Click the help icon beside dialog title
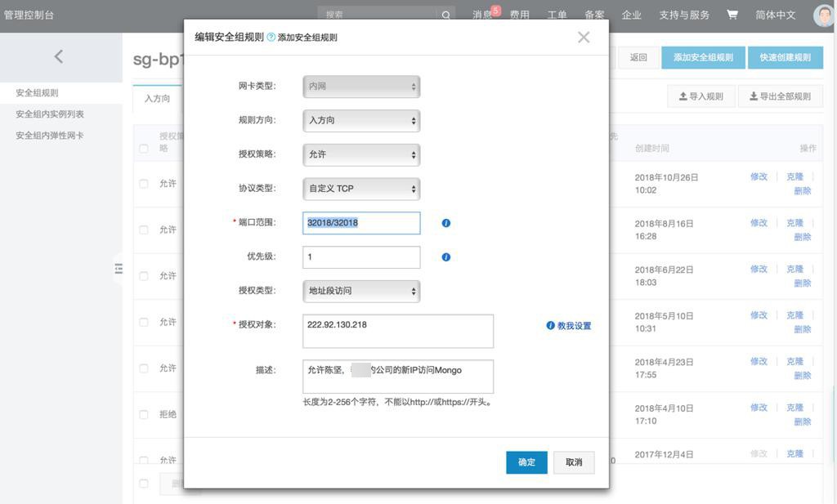The image size is (837, 504). 271,38
